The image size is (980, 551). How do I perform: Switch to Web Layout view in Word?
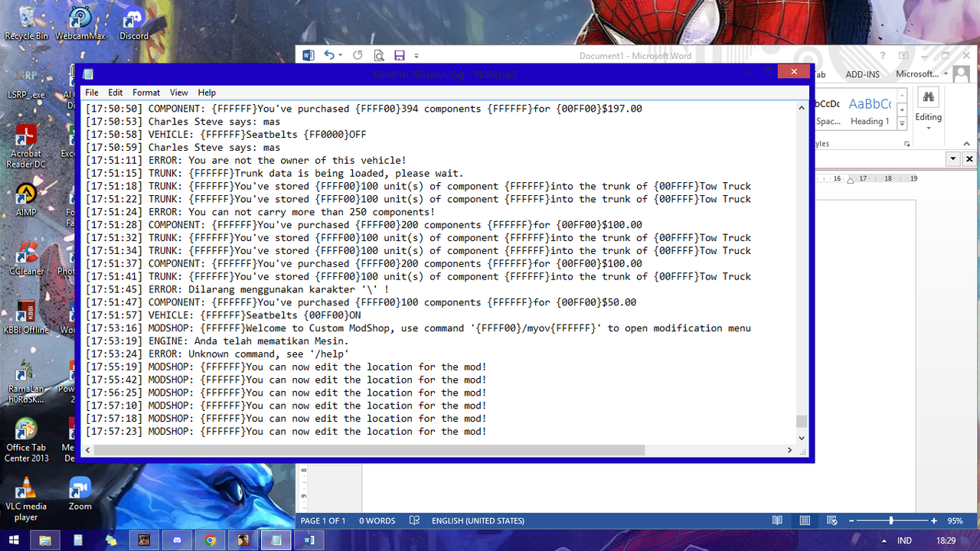832,520
